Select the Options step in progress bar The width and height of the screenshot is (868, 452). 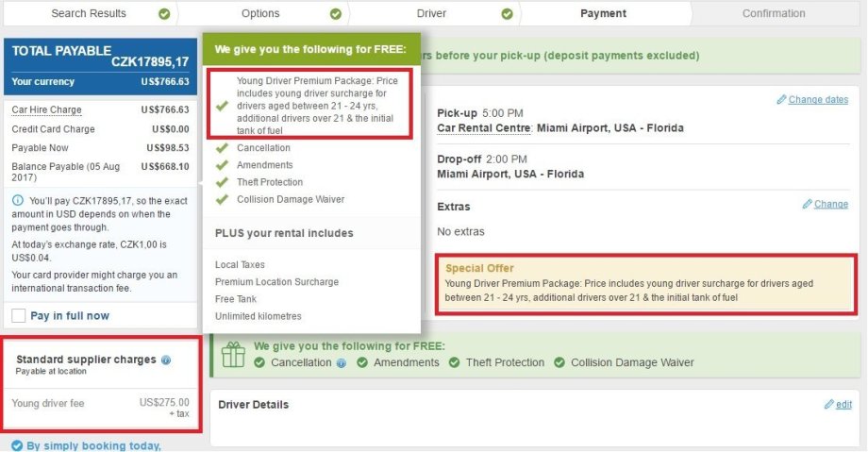coord(260,14)
